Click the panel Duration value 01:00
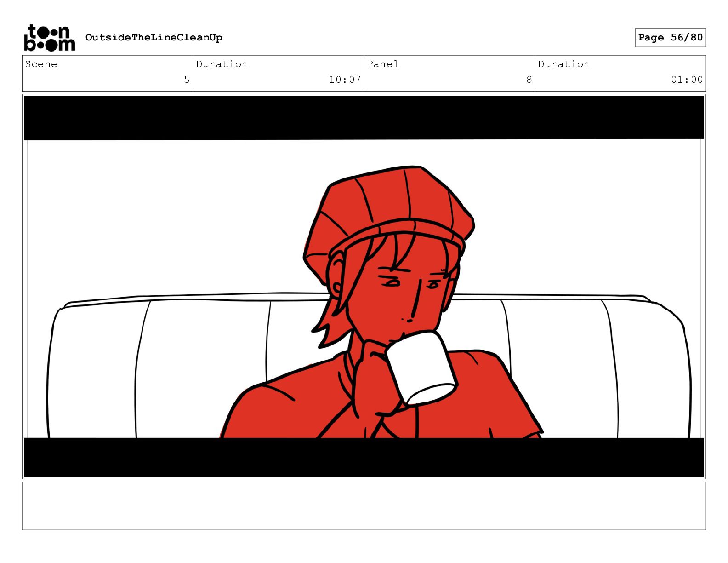Viewport: 728px width, 563px height. (x=687, y=80)
